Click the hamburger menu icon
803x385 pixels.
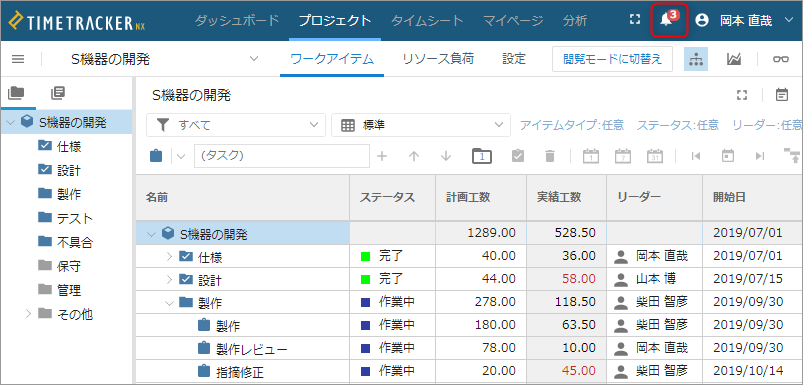[x=18, y=59]
